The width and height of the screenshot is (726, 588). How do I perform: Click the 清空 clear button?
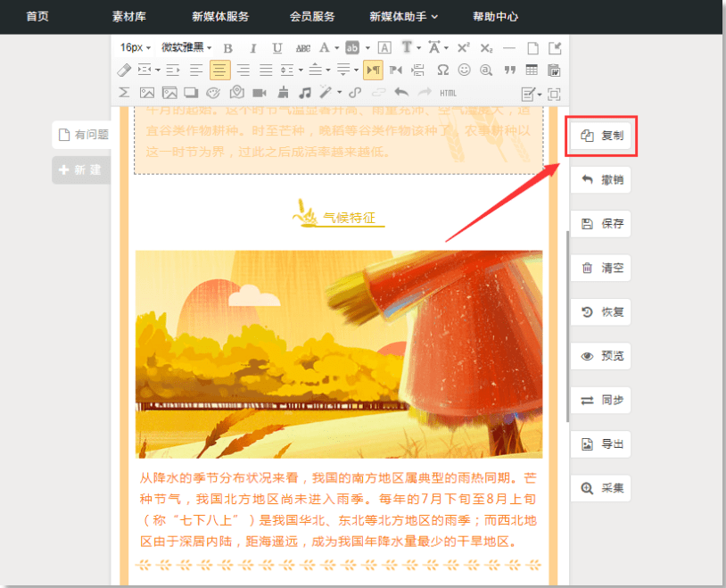pyautogui.click(x=600, y=268)
